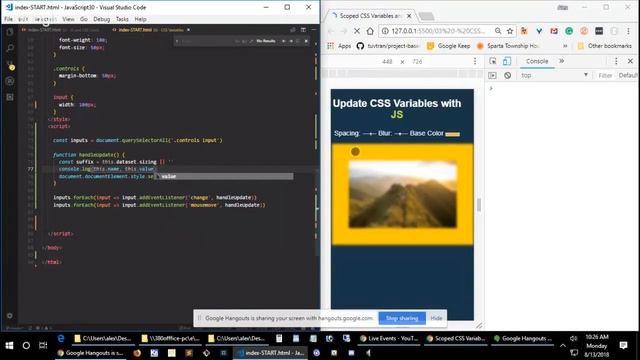640x360 pixels.
Task: Open the Apps bookmarks shortcut
Action: point(339,46)
